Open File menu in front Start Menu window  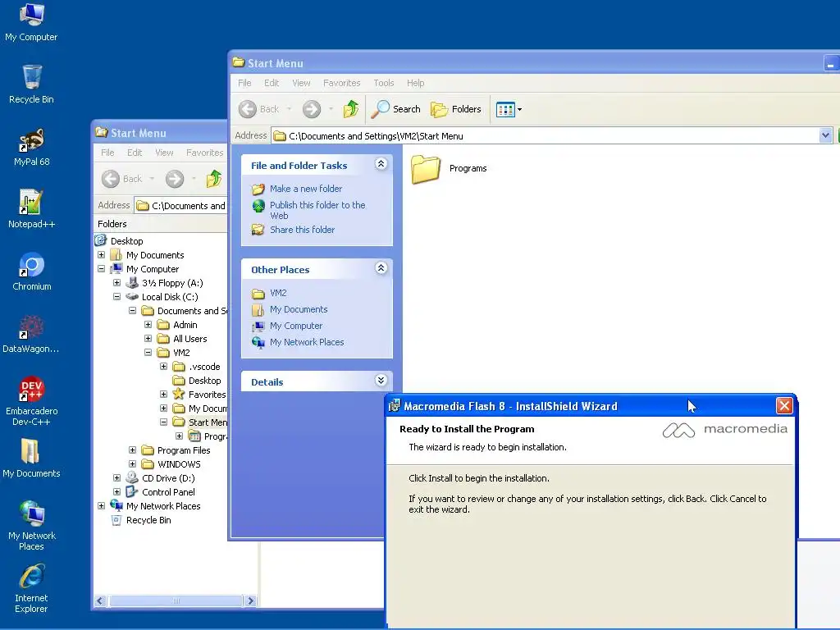[x=244, y=83]
